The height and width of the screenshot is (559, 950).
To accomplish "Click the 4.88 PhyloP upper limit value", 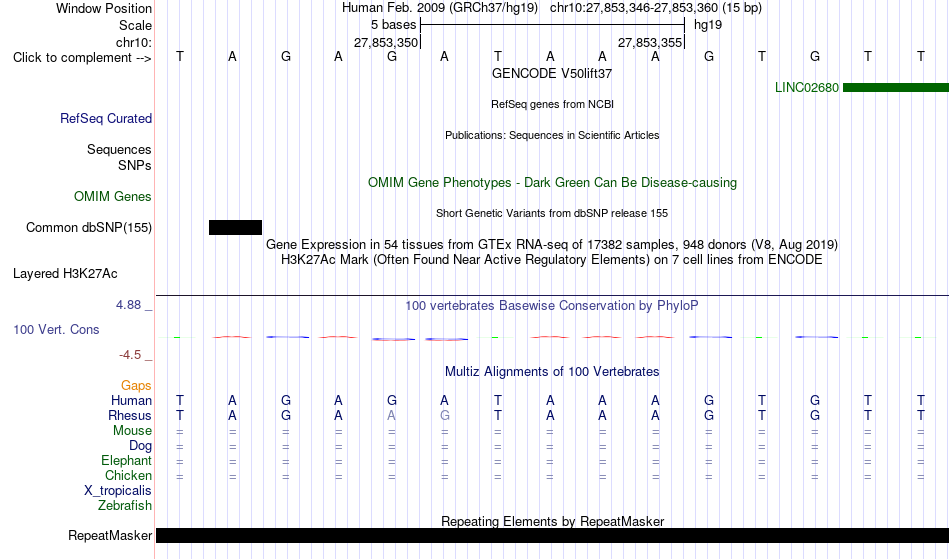I will point(128,305).
